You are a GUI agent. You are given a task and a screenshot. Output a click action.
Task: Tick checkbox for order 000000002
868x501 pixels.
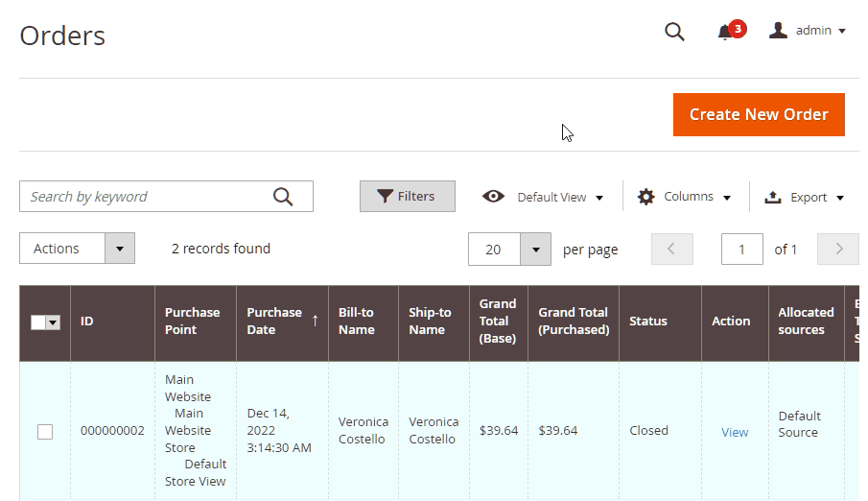point(45,431)
